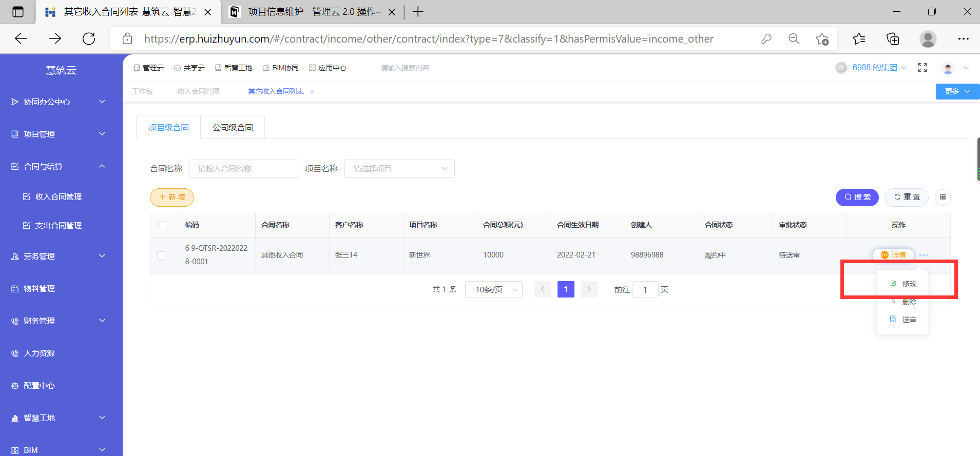
Task: Open browser settings and more menu
Action: click(963, 38)
